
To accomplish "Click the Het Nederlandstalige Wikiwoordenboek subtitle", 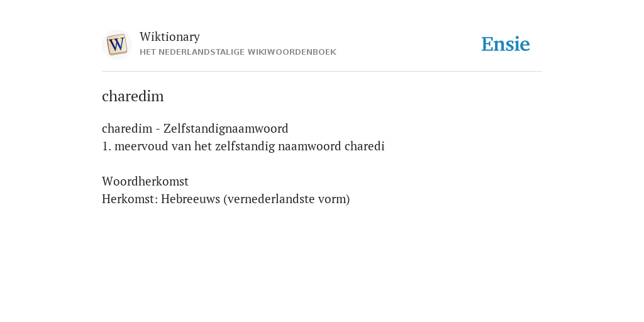I will coord(238,52).
